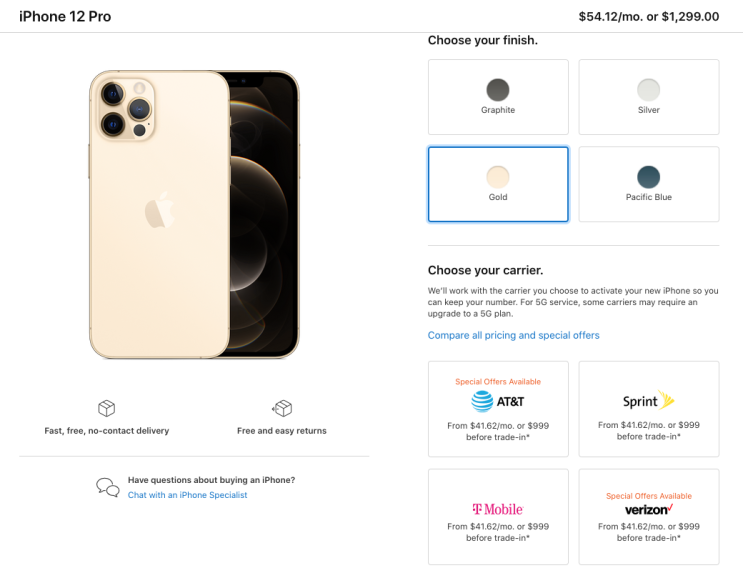Choose the Pacific Blue finish
The width and height of the screenshot is (743, 573).
(649, 184)
